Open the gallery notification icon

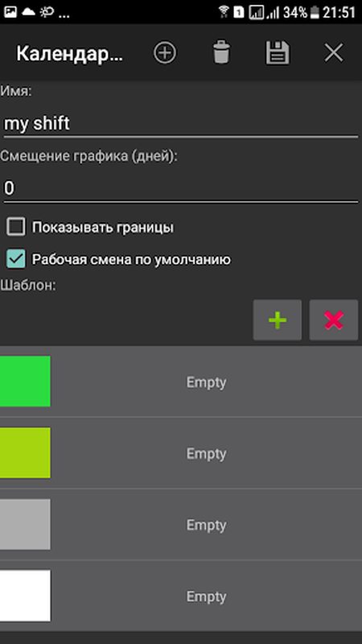[10, 12]
